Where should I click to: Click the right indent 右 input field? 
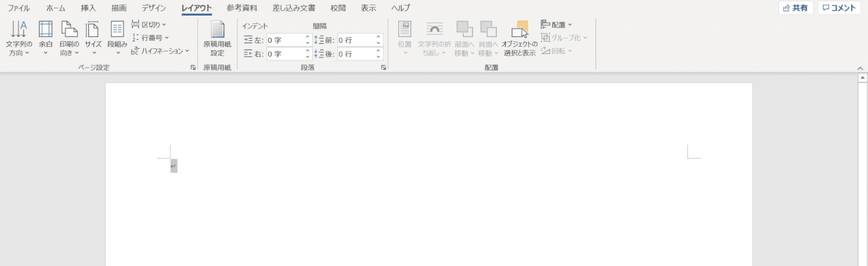pos(285,54)
